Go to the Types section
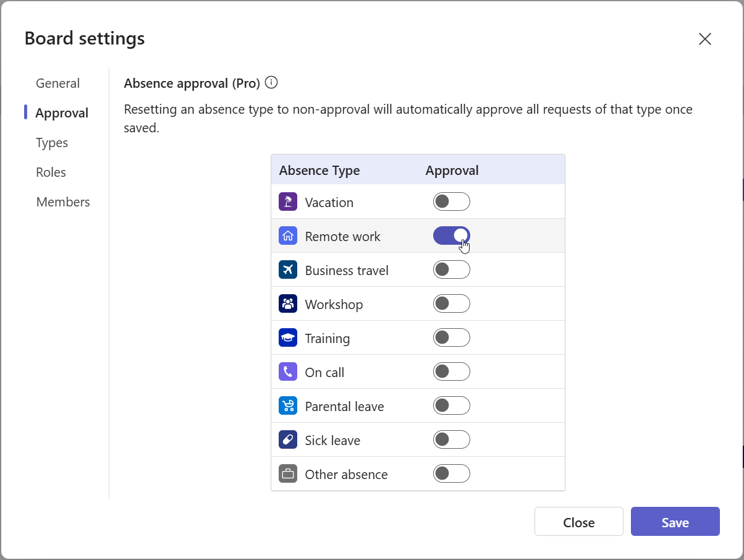 52,143
